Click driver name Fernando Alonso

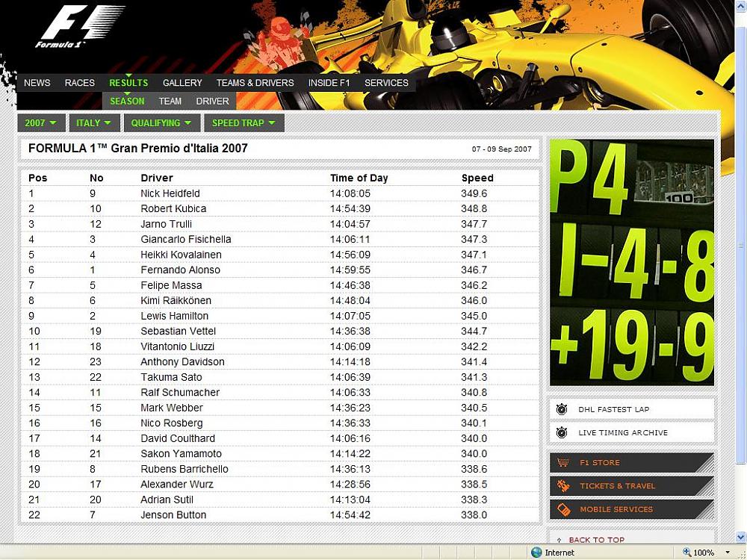pos(181,270)
